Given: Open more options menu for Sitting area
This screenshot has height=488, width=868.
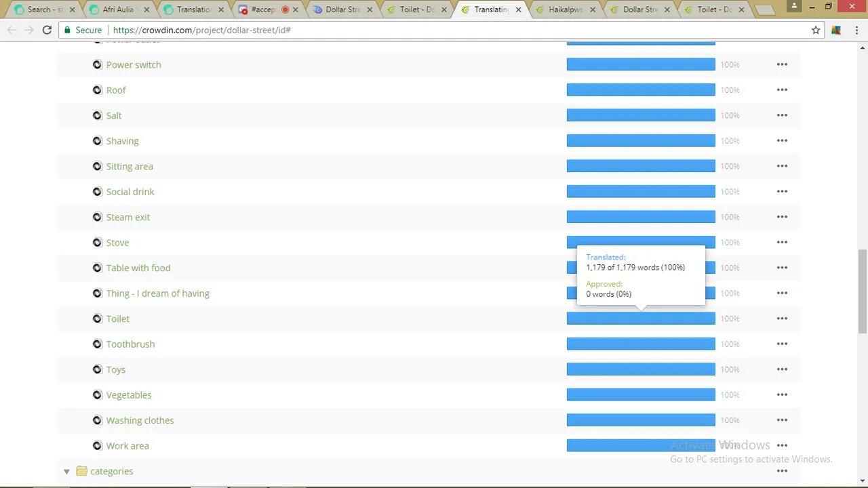Looking at the screenshot, I should coord(782,166).
